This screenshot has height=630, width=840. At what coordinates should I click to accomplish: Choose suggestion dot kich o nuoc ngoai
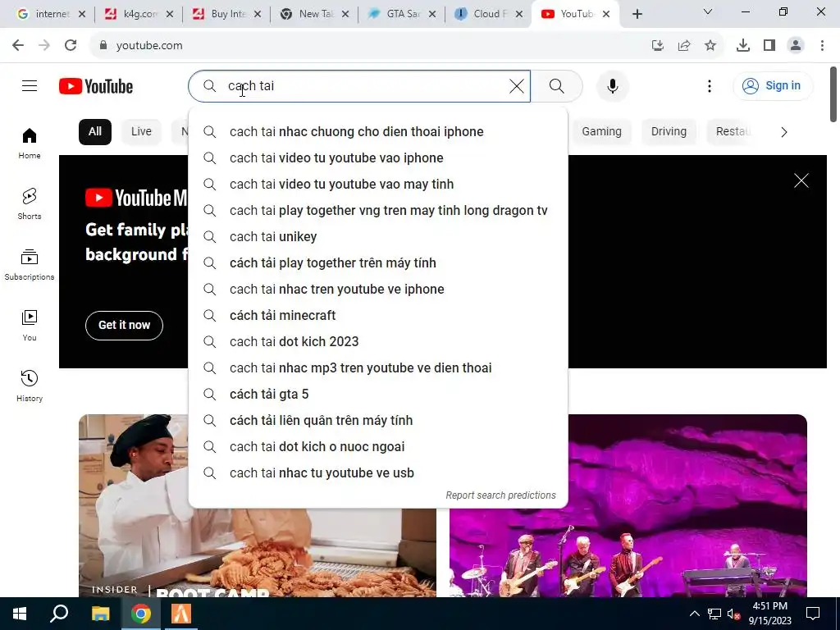tap(378, 447)
